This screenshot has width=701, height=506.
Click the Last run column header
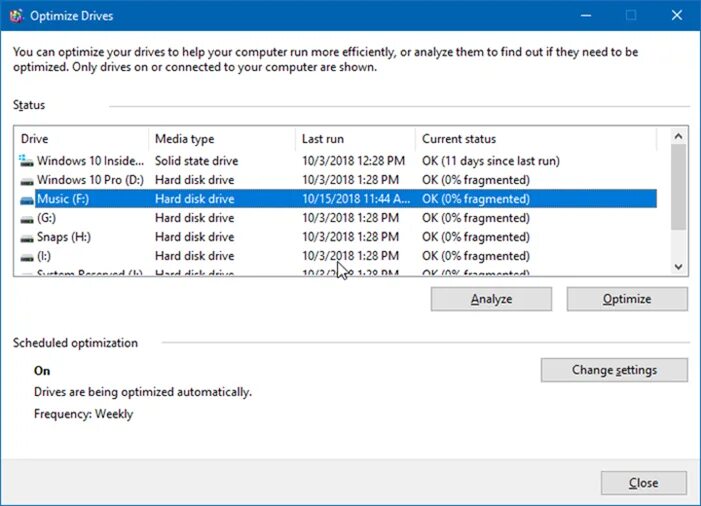(354, 139)
